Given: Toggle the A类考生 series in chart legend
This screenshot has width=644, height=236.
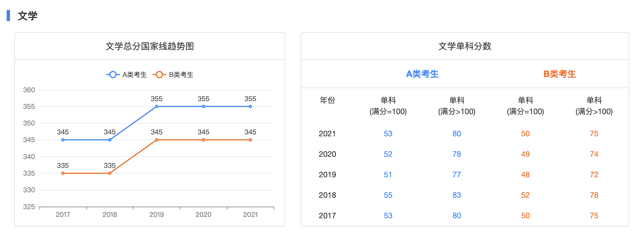Looking at the screenshot, I should click(127, 75).
